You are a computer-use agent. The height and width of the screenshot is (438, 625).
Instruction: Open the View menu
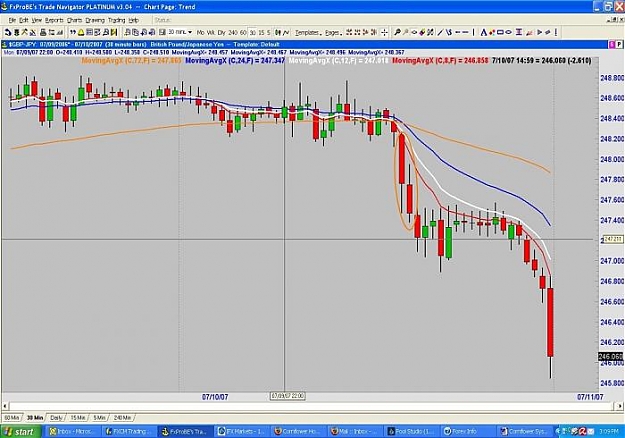pos(37,20)
